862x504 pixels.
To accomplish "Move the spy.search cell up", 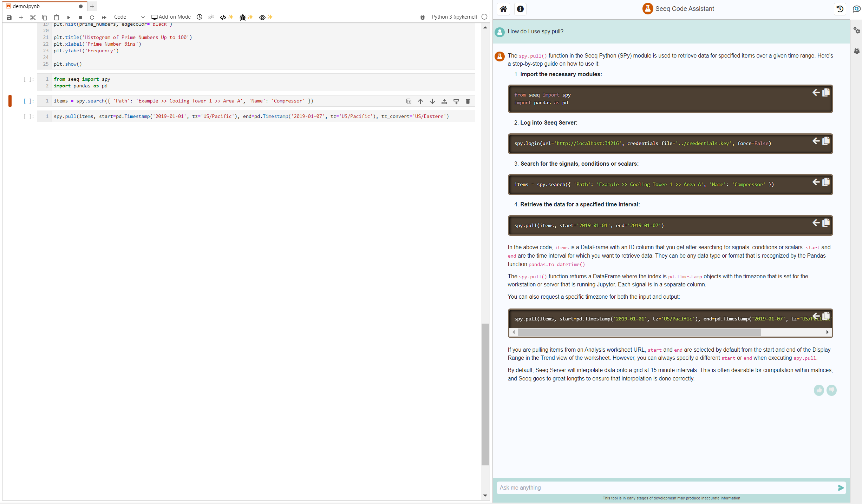I will click(420, 101).
